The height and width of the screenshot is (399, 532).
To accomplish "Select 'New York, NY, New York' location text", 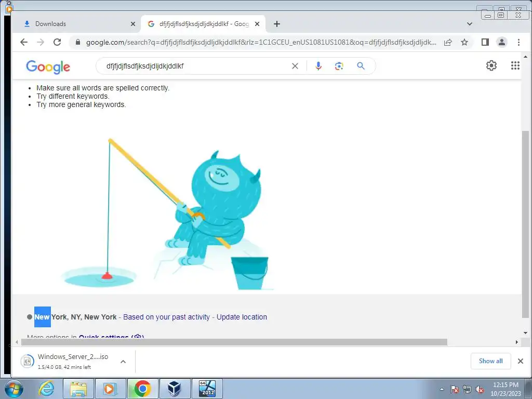I will 75,317.
